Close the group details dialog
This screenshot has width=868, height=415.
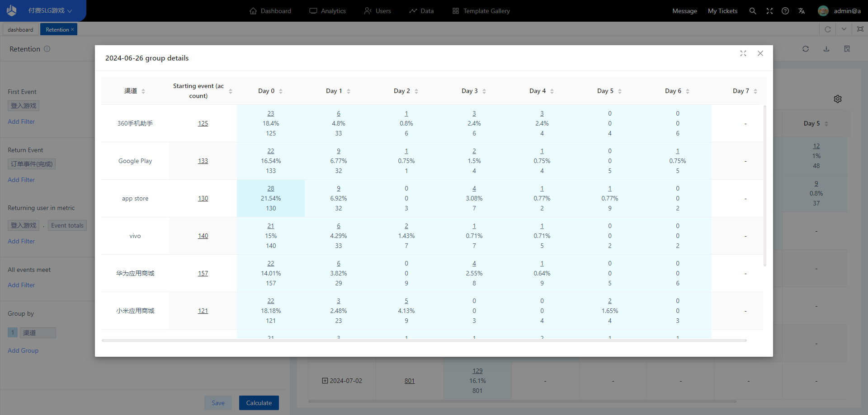click(760, 53)
